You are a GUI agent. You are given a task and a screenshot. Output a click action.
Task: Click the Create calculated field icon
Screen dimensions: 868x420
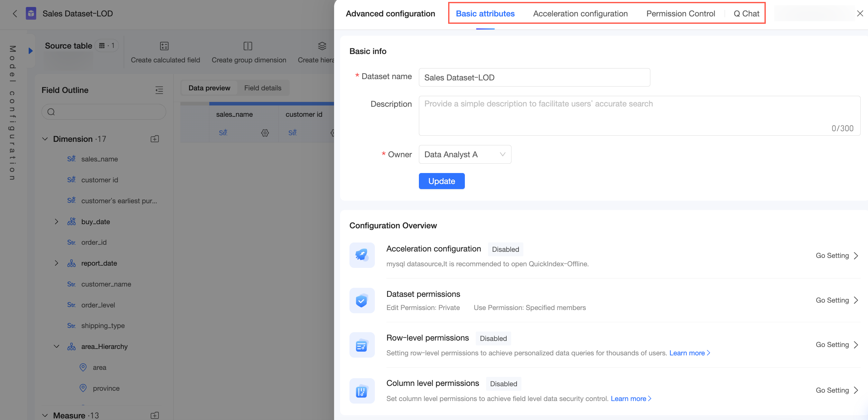164,46
